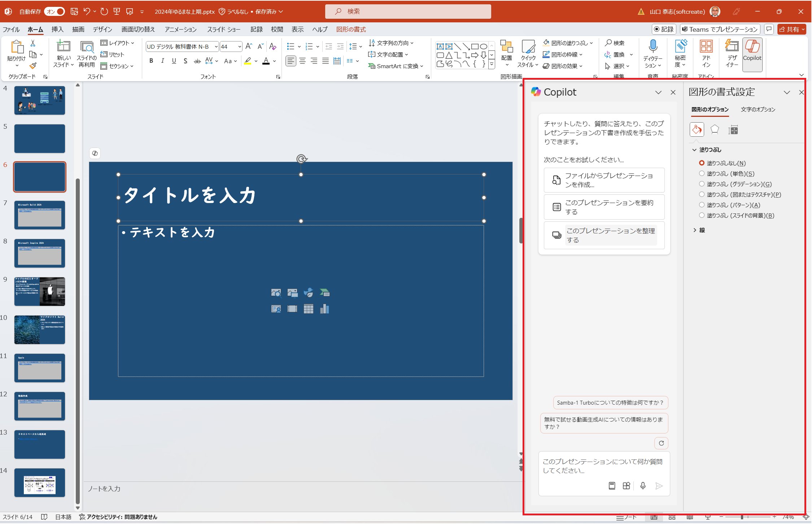Screen dimensions: 812x524
Task: Select solid fill (単色) radio option
Action: (x=702, y=173)
